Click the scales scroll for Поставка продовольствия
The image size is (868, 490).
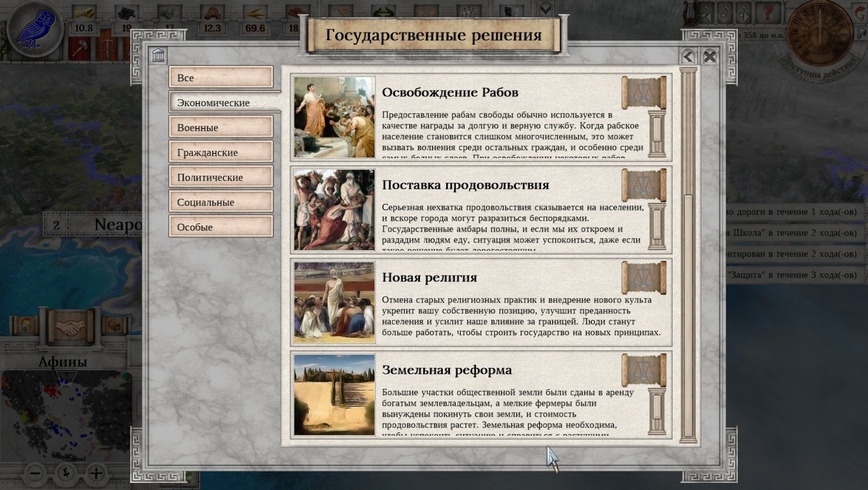tap(644, 186)
